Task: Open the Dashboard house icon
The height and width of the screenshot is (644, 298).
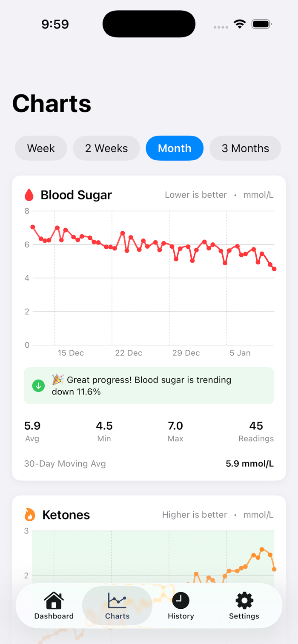Action: [54, 600]
